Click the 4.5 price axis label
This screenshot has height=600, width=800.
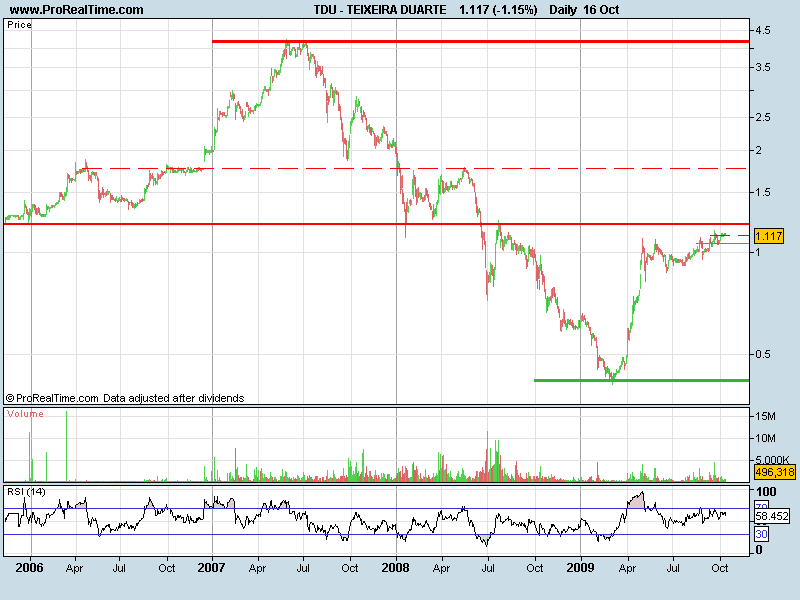coord(763,31)
